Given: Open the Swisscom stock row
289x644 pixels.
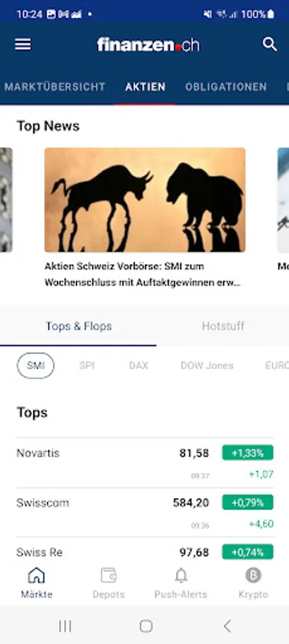Looking at the screenshot, I should [144, 512].
